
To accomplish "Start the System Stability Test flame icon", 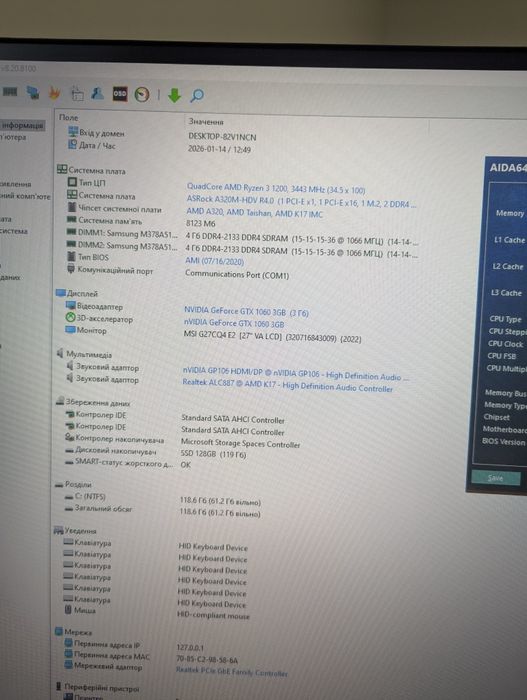I will 54,93.
